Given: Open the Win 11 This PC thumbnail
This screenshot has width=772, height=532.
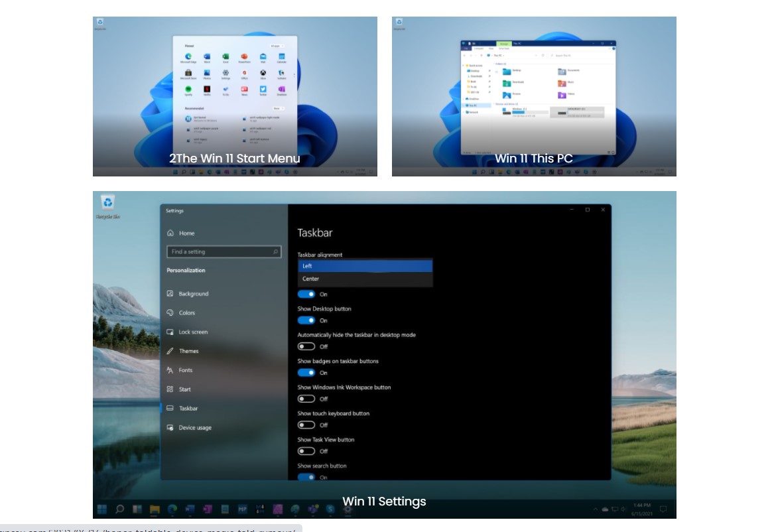Looking at the screenshot, I should tap(534, 96).
